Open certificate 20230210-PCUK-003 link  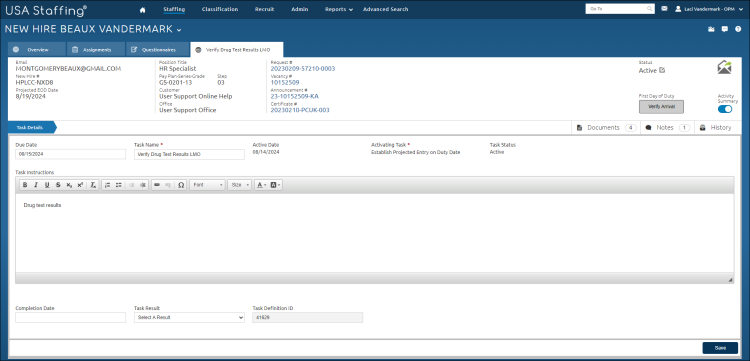coord(300,110)
